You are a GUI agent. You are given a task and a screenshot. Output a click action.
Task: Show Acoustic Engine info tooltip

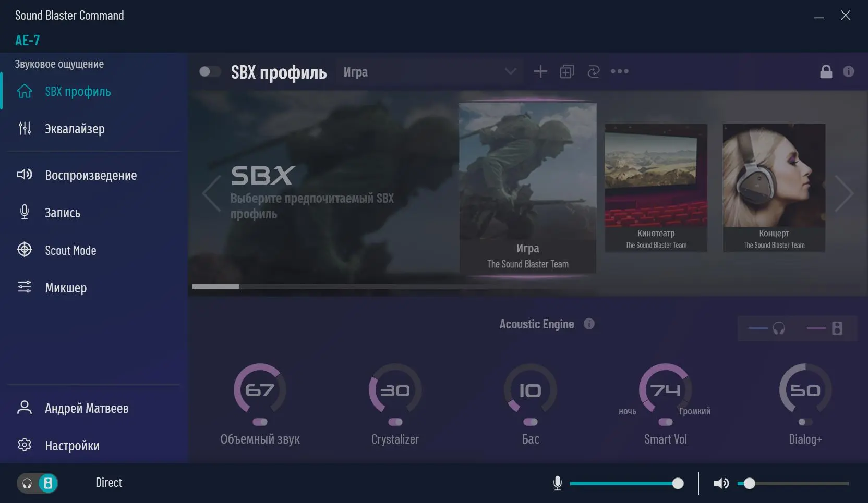[x=589, y=324]
